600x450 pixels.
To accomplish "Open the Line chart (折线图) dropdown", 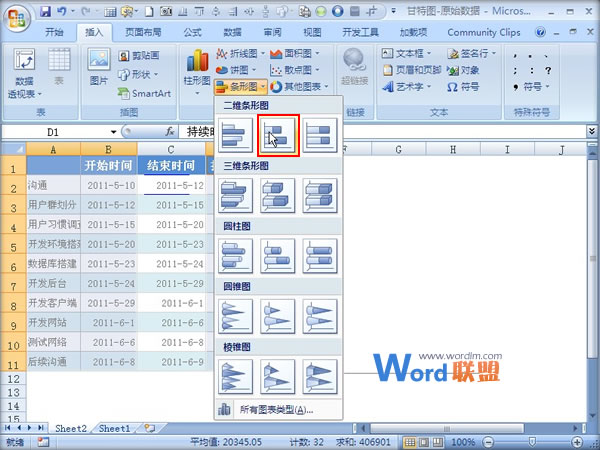I will click(240, 54).
